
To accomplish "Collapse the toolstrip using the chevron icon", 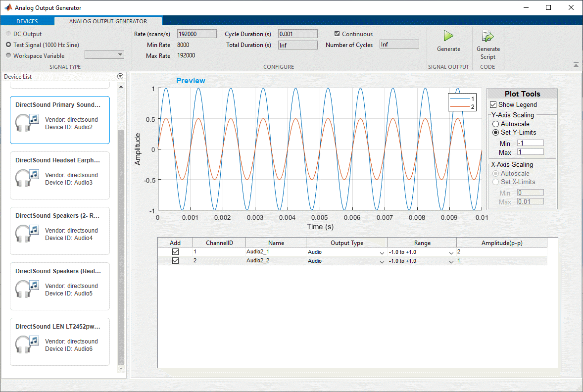I will 576,64.
